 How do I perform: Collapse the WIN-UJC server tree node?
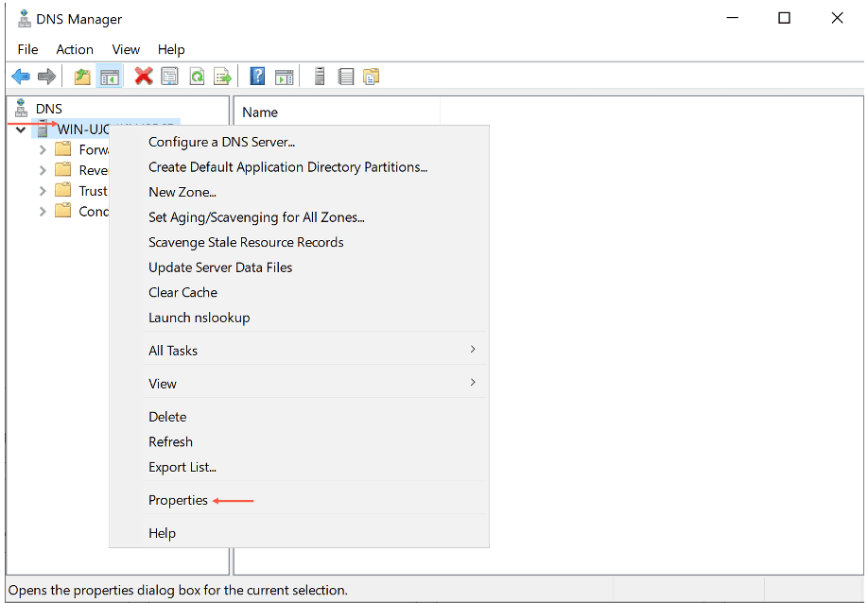[x=21, y=129]
